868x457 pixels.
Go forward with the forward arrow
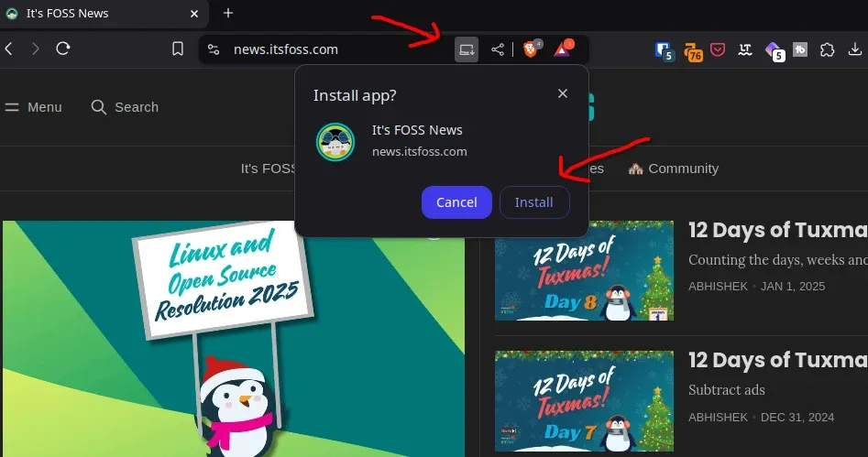point(36,49)
